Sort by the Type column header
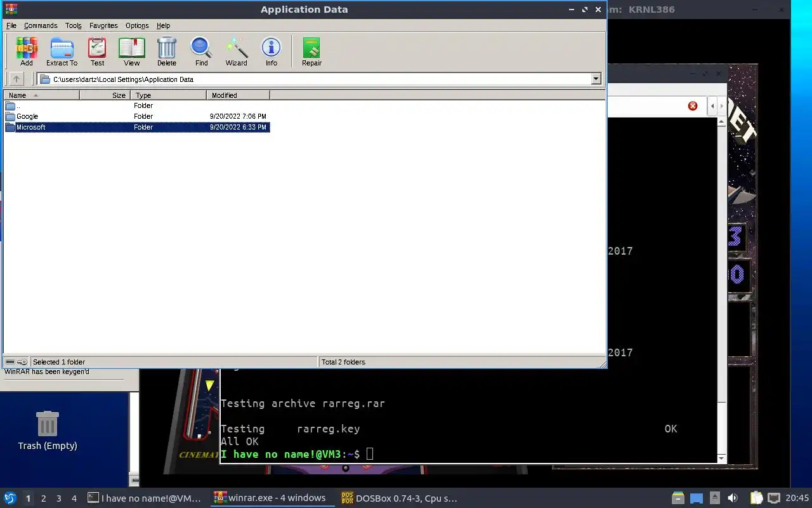The height and width of the screenshot is (508, 812). point(168,95)
